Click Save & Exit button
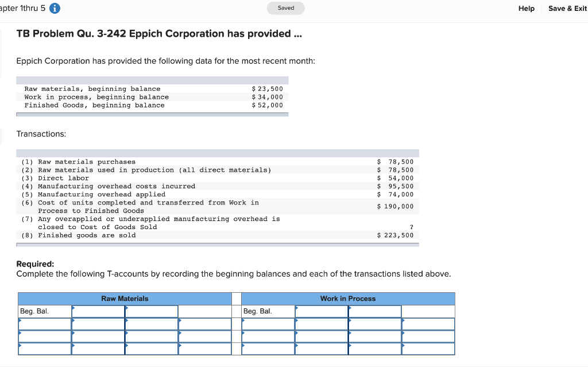This screenshot has height=368, width=588. point(567,8)
